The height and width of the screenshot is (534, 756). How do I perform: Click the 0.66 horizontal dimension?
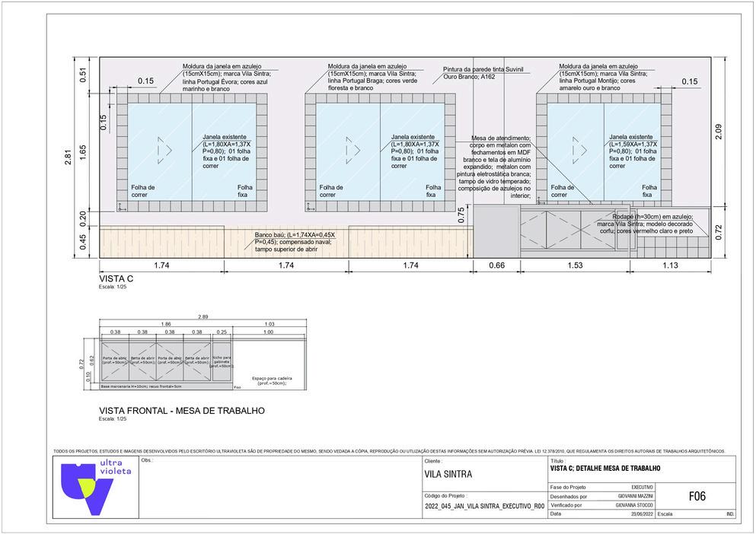tap(496, 265)
